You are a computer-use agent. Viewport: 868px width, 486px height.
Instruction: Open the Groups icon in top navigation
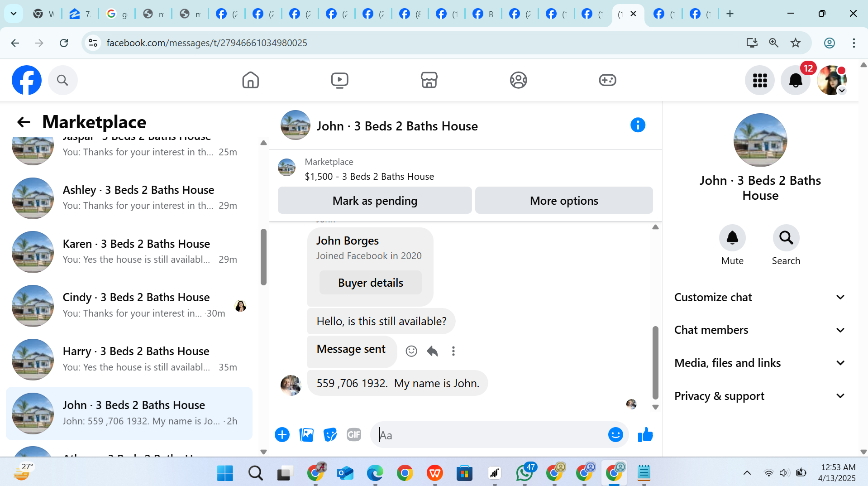point(518,80)
